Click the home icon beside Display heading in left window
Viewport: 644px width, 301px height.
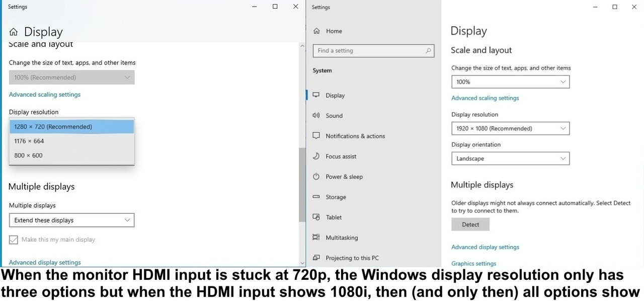(x=14, y=32)
